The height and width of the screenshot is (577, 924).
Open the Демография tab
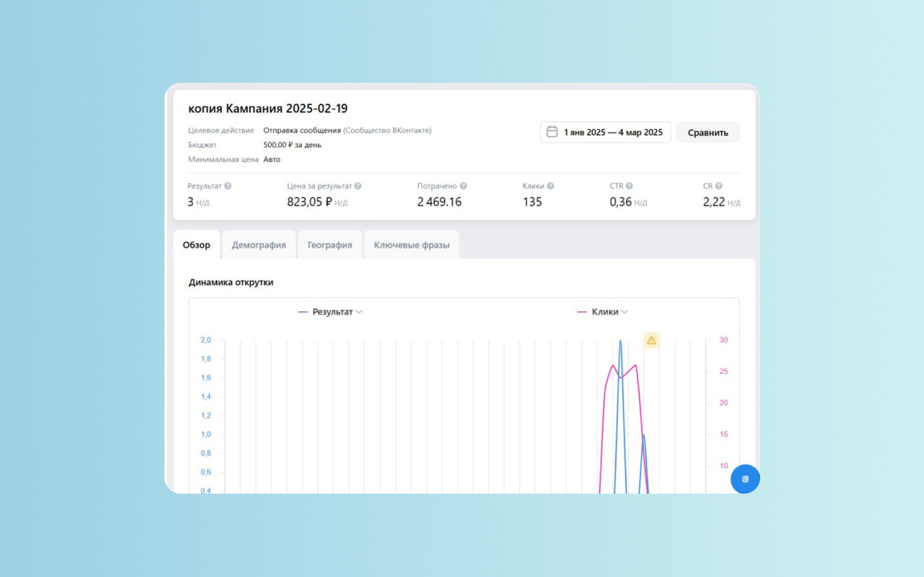(259, 245)
